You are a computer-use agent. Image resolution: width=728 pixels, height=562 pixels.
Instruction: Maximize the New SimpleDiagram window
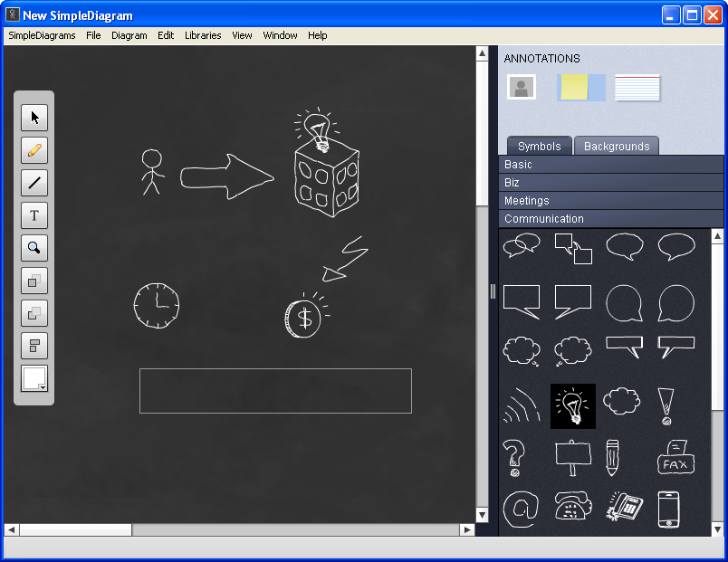click(692, 15)
